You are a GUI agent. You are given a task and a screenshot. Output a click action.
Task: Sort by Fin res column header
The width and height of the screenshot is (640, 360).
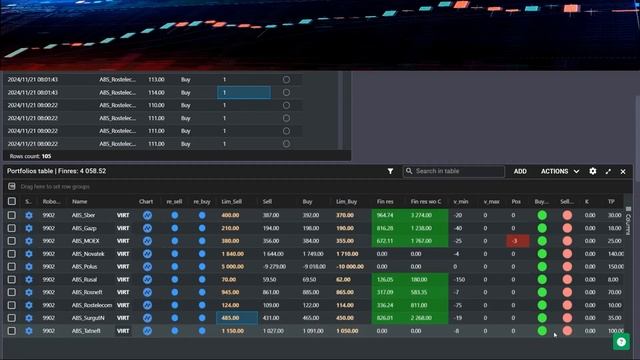[x=385, y=202]
